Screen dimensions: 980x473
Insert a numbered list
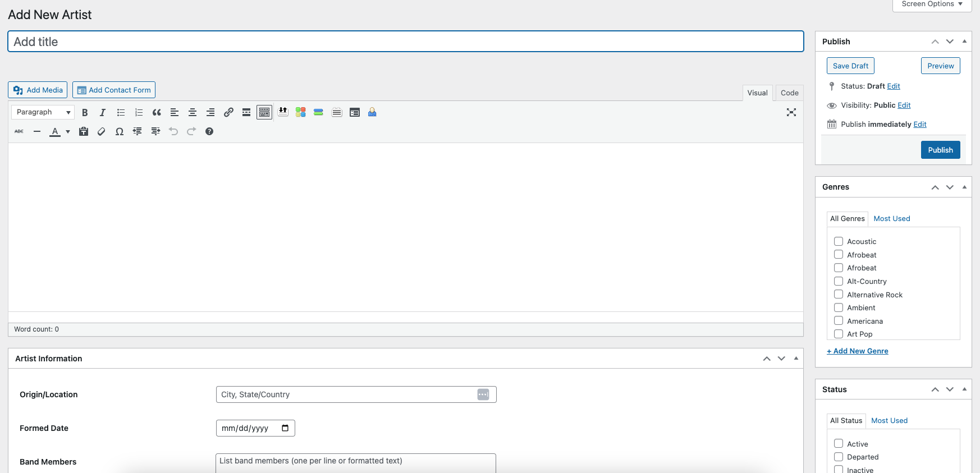click(x=139, y=112)
